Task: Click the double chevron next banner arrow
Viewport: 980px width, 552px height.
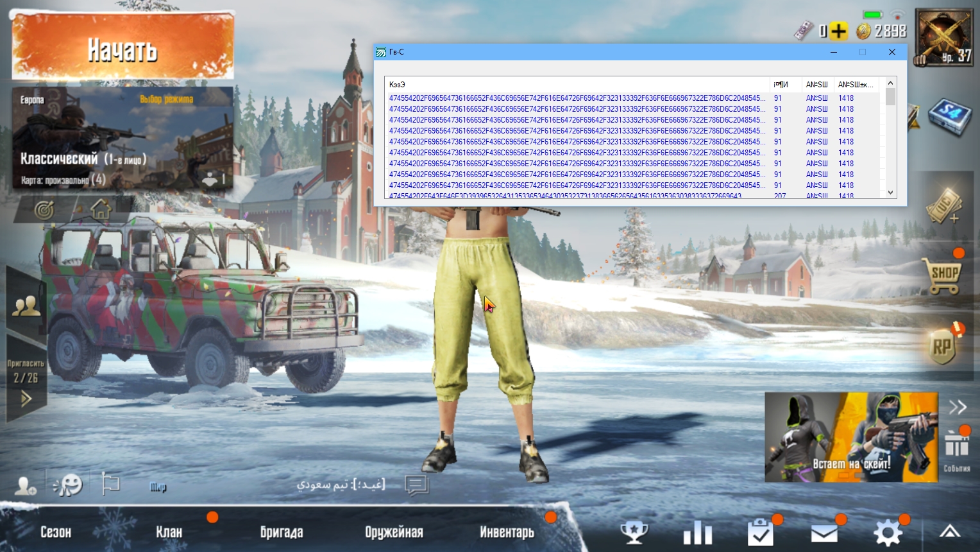Action: click(x=958, y=407)
